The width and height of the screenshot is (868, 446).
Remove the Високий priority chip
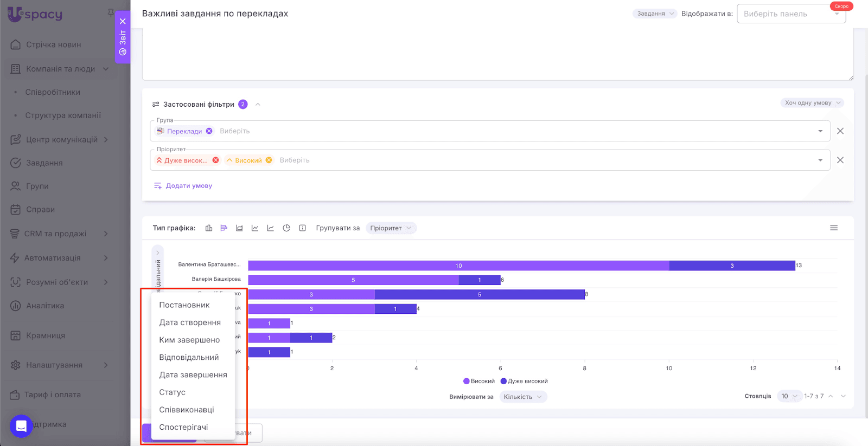(x=269, y=160)
